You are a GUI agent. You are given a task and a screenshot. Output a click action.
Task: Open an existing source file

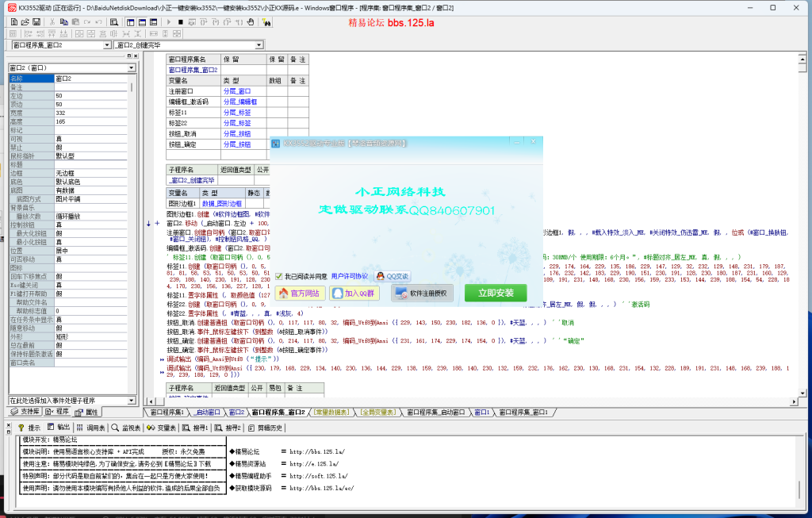(24, 21)
